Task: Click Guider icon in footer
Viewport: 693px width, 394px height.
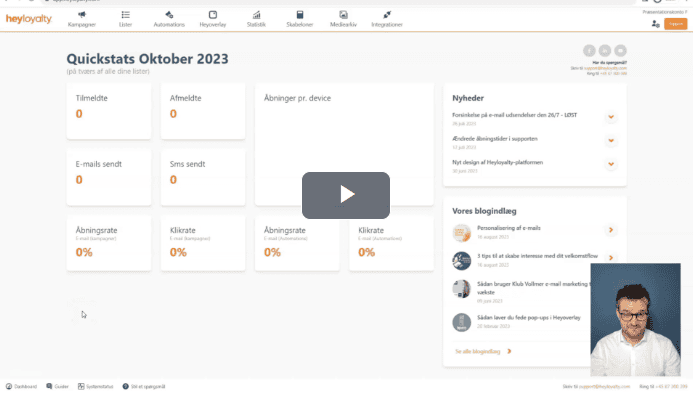Action: [49, 386]
